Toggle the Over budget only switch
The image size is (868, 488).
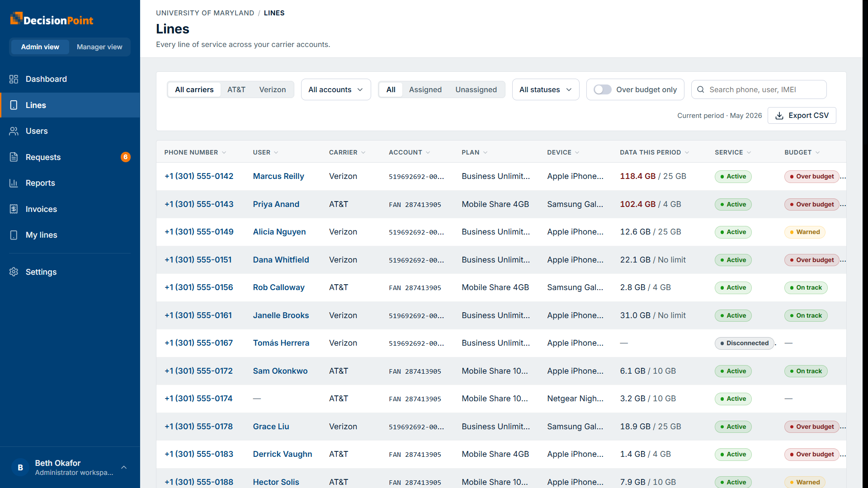click(602, 89)
